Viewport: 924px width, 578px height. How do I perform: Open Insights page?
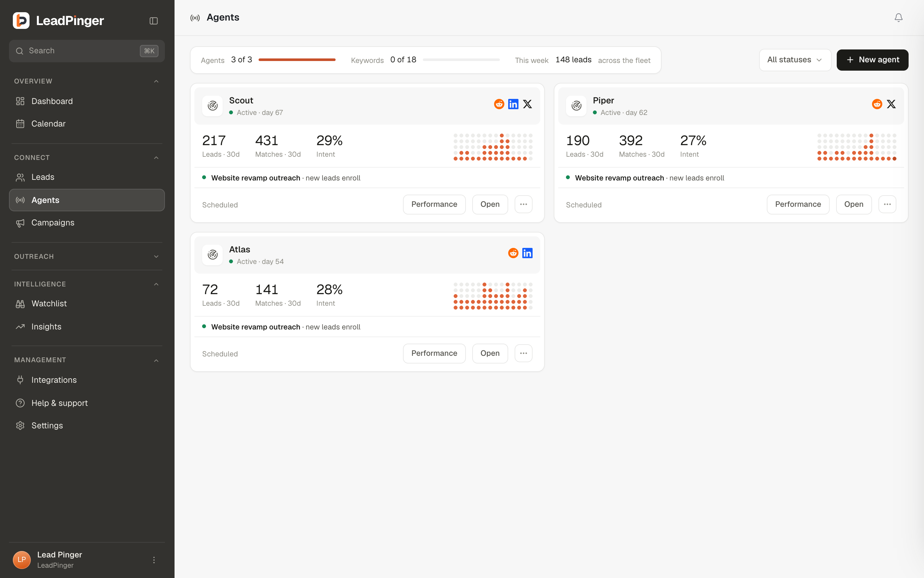tap(87, 327)
